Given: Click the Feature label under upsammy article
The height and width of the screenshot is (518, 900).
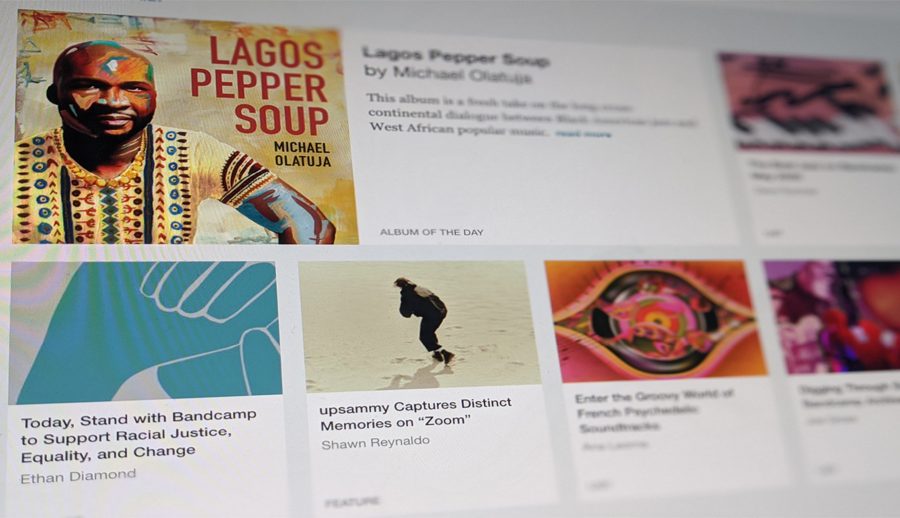Looking at the screenshot, I should tap(352, 502).
